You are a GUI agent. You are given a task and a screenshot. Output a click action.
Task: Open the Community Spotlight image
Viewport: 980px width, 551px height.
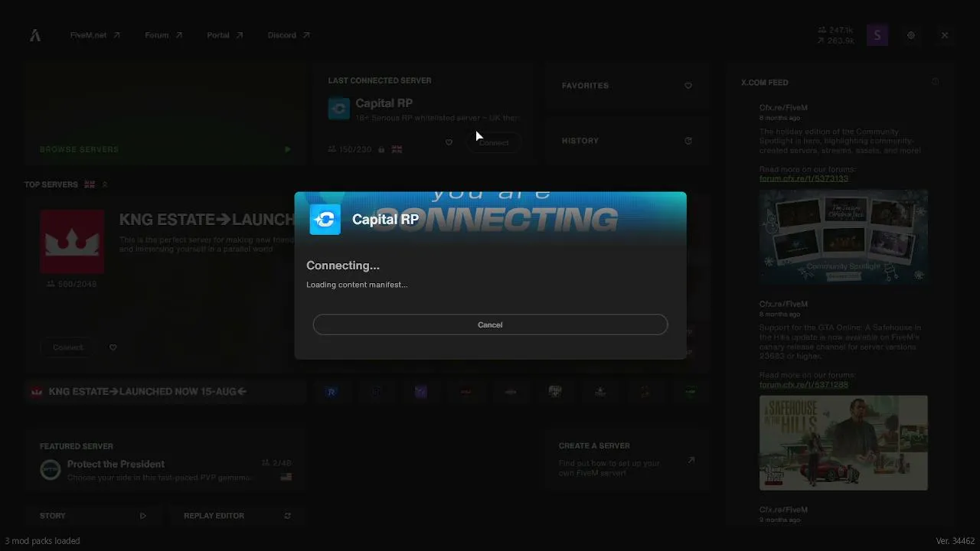click(x=844, y=237)
